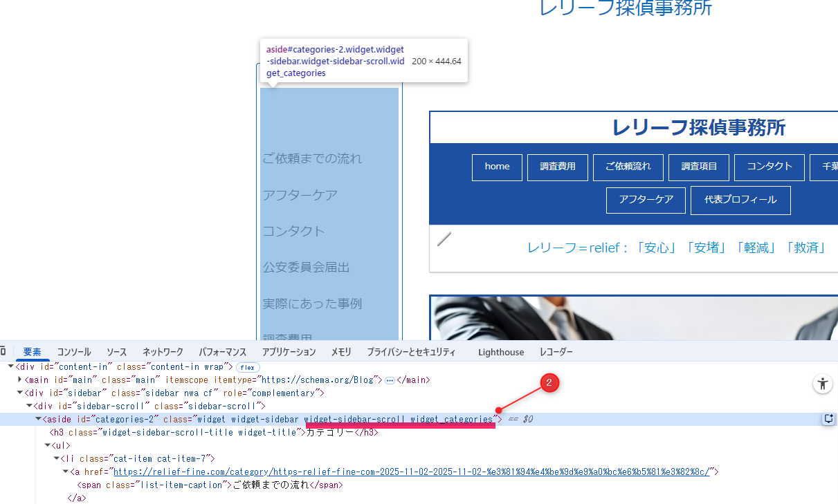The height and width of the screenshot is (504, 838).
Task: Open the Lighthouse tab
Action: 501,352
